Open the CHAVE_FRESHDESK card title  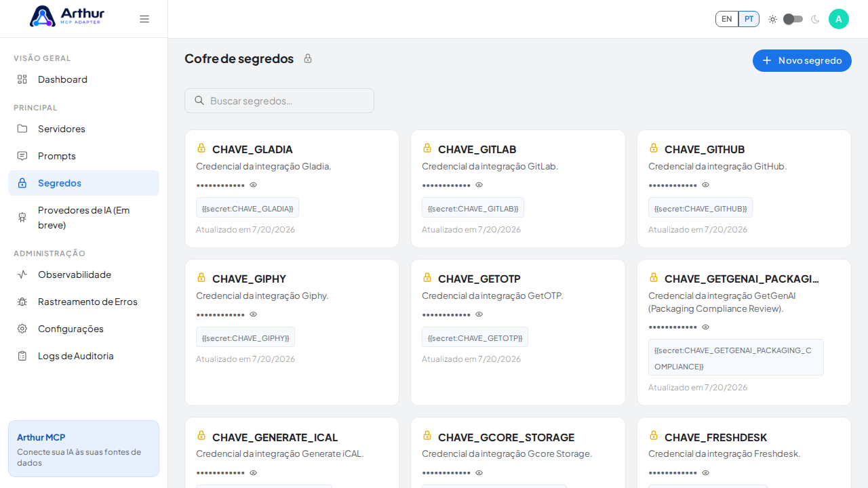(x=715, y=437)
